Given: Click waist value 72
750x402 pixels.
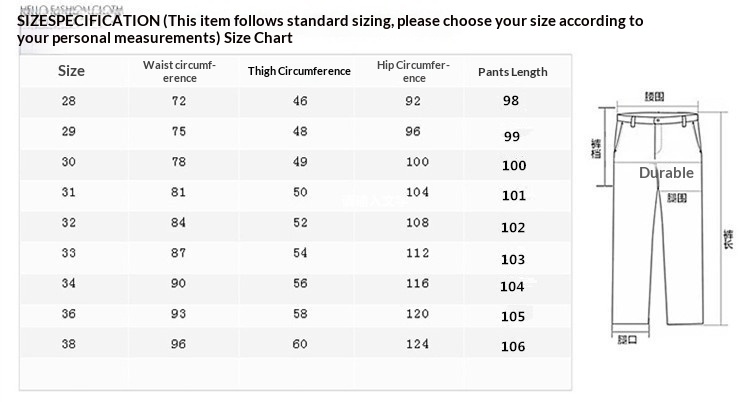Looking at the screenshot, I should click(179, 101).
